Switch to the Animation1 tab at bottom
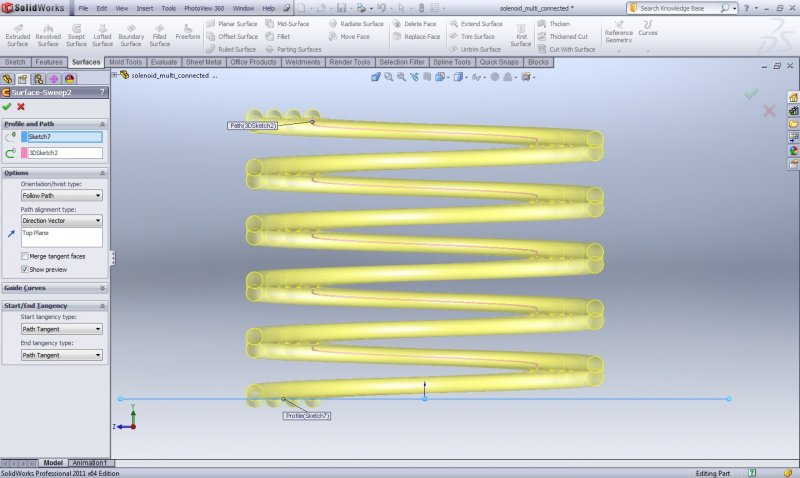Screen dimensions: 800x478 click(x=90, y=463)
